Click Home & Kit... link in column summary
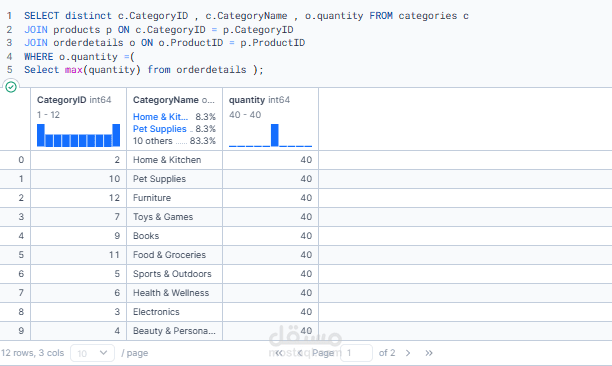This screenshot has height=366, width=612. point(160,117)
